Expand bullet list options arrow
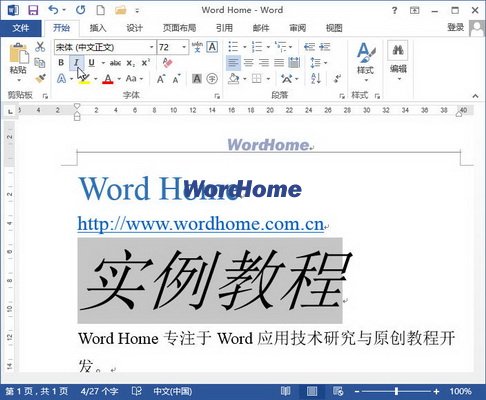The width and height of the screenshot is (486, 400). [x=244, y=47]
